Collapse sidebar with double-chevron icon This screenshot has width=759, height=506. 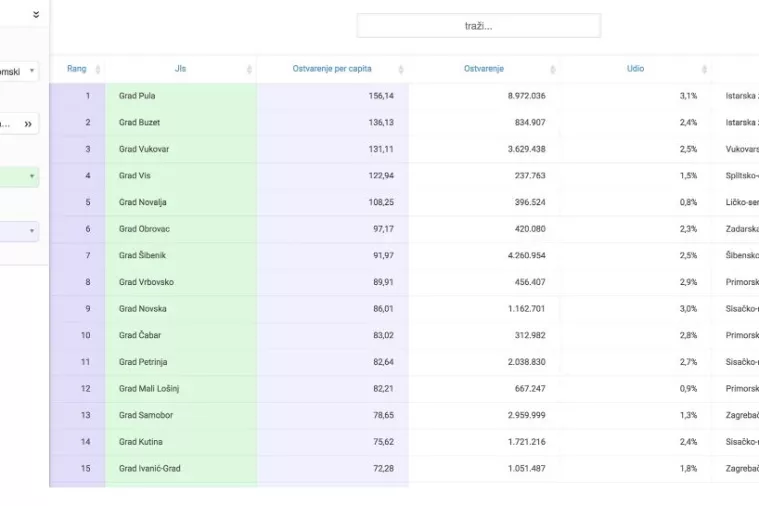[x=36, y=15]
